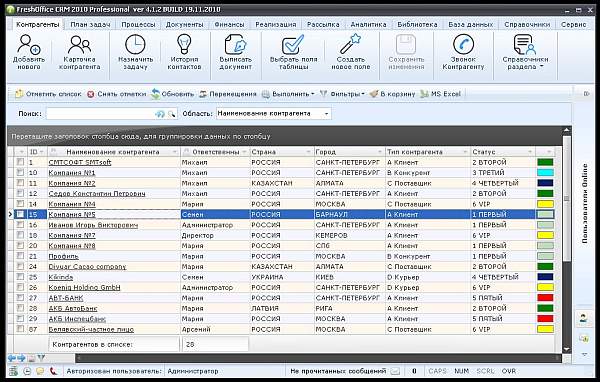Open the Документы tab
The height and width of the screenshot is (382, 600).
click(x=184, y=24)
